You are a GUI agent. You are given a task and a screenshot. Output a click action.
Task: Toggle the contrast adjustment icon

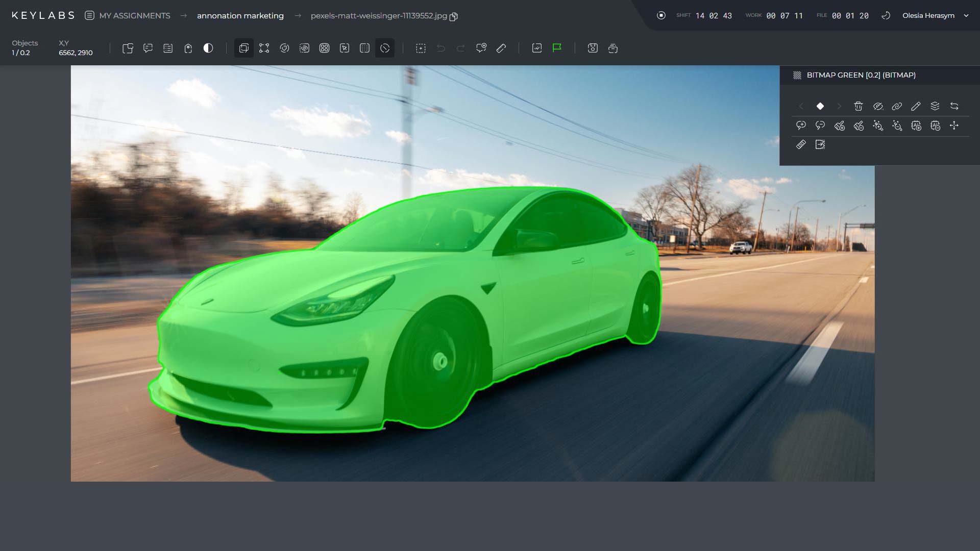[x=208, y=48]
